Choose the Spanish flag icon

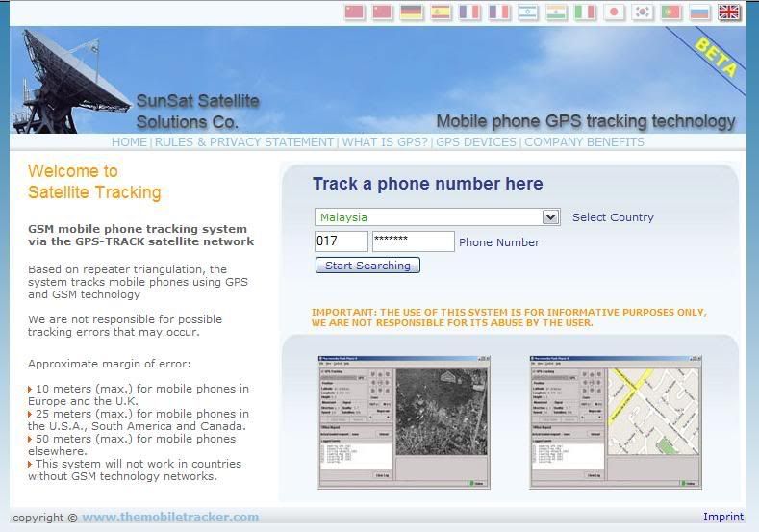pos(441,12)
